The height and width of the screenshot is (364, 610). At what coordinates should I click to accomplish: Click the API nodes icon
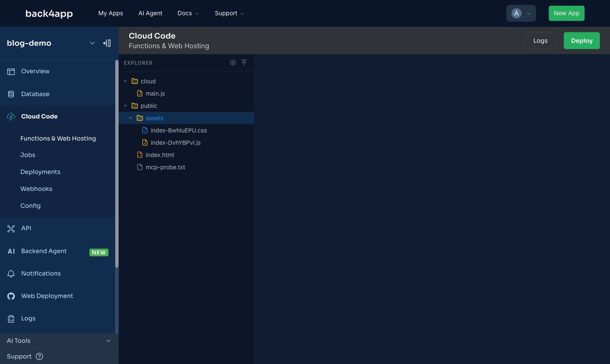click(11, 229)
